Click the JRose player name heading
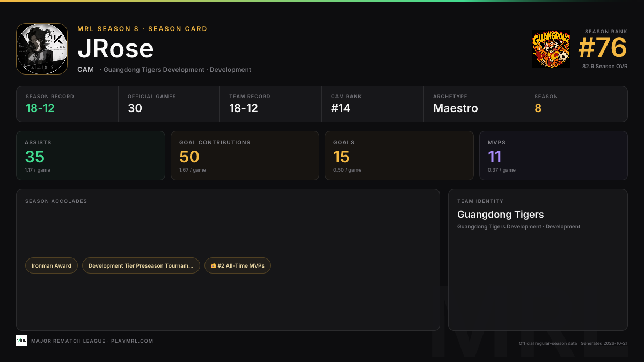 [115, 49]
